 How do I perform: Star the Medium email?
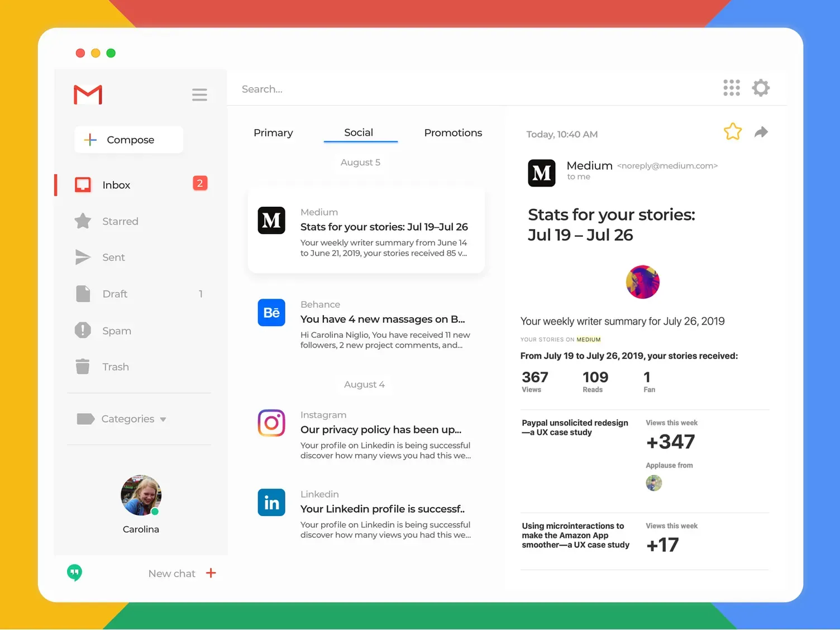(732, 132)
